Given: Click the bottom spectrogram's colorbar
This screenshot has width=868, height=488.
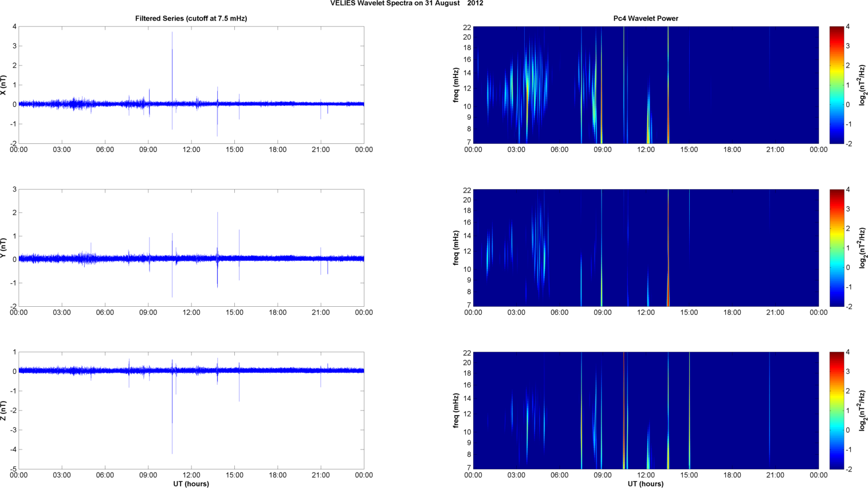Looking at the screenshot, I should (836, 411).
